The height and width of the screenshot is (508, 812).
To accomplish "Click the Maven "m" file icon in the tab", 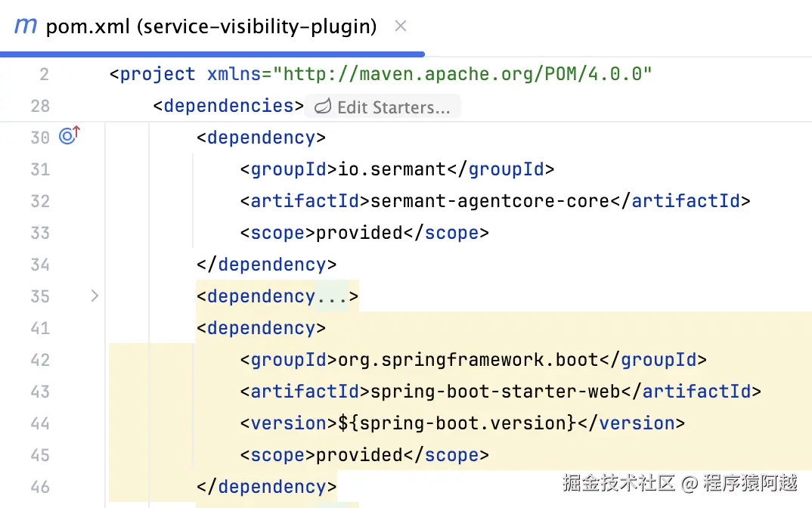I will click(x=26, y=26).
